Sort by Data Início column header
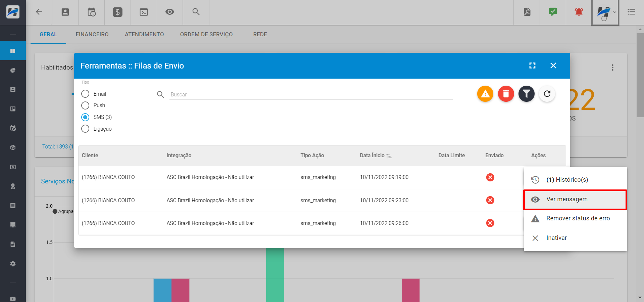 click(376, 156)
